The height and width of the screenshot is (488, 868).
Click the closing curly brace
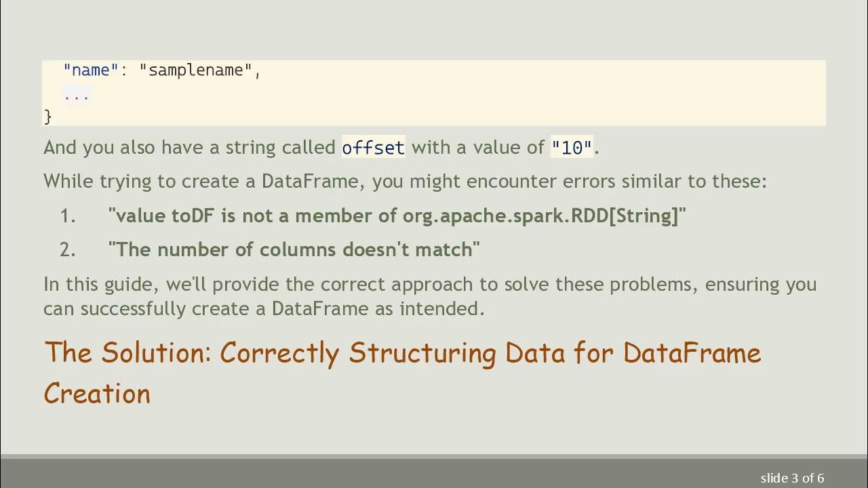tap(47, 117)
